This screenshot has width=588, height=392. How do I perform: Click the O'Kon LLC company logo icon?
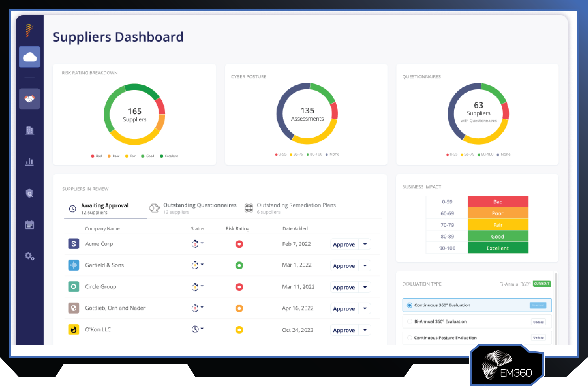[74, 330]
